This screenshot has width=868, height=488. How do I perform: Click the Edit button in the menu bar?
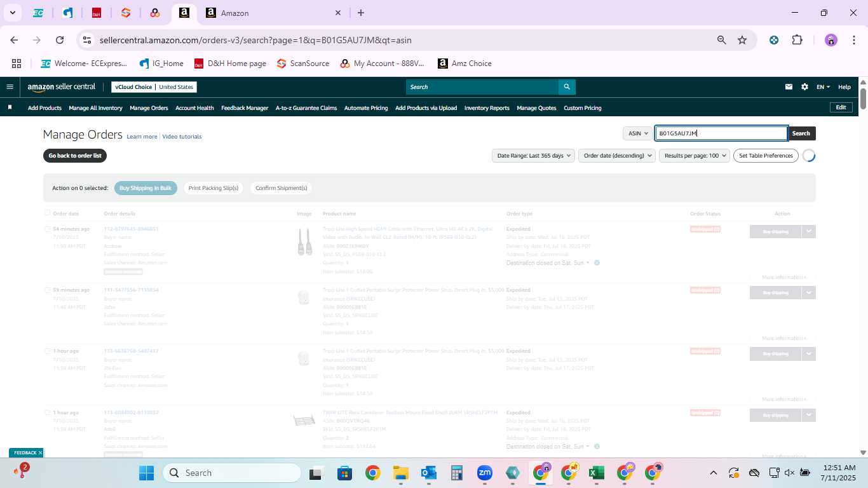tap(841, 107)
